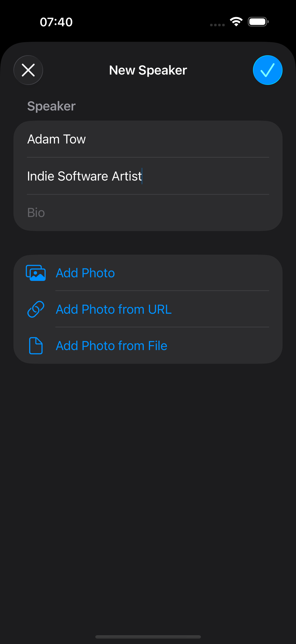Tap empty space below the photo options
This screenshot has height=644, width=296.
point(148,475)
